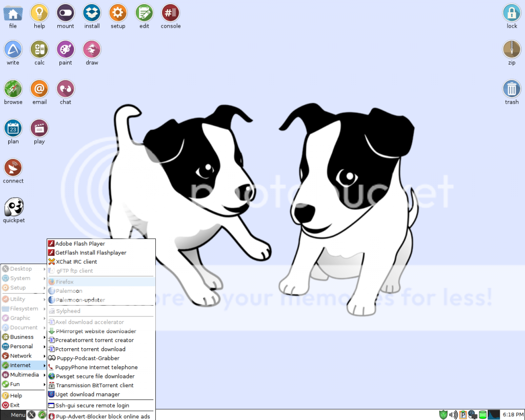This screenshot has width=525, height=420.
Task: Open the calc calculator icon
Action: pos(39,50)
